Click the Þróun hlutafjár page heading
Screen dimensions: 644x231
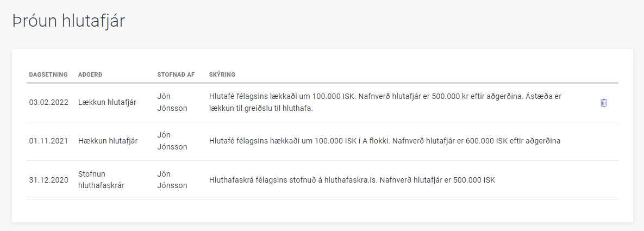pyautogui.click(x=69, y=21)
